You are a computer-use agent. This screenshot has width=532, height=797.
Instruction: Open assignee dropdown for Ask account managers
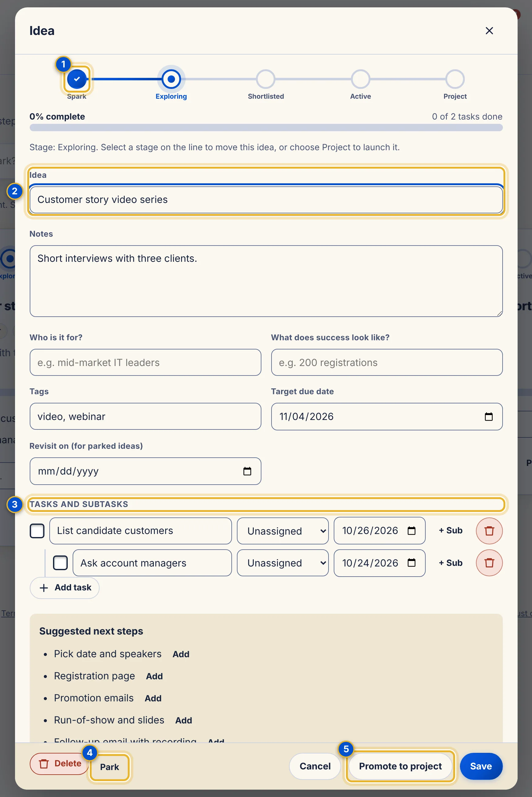pos(283,562)
